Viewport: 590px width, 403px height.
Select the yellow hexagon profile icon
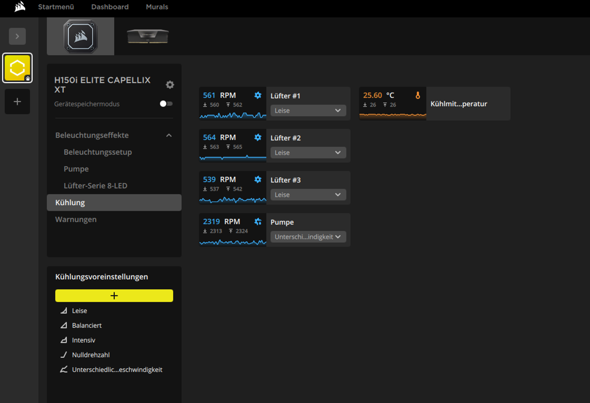coord(17,68)
